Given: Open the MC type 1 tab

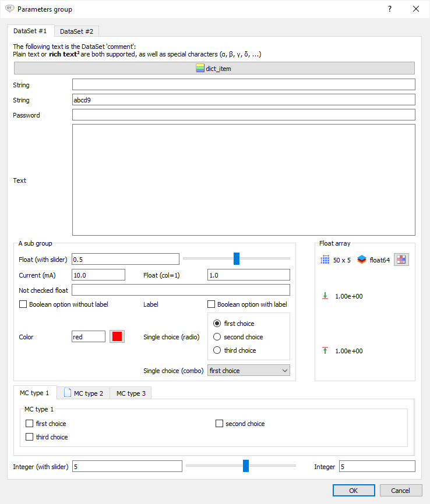Looking at the screenshot, I should [35, 393].
